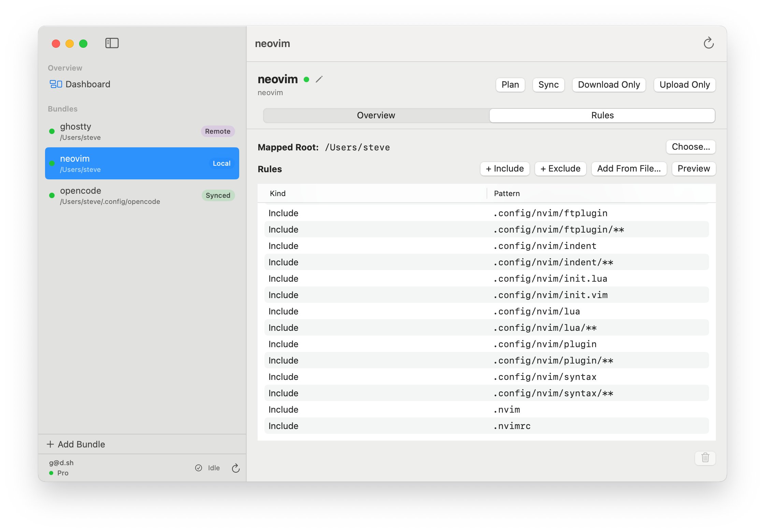Viewport: 765px width, 532px height.
Task: Click Add From File... button
Action: click(x=629, y=168)
